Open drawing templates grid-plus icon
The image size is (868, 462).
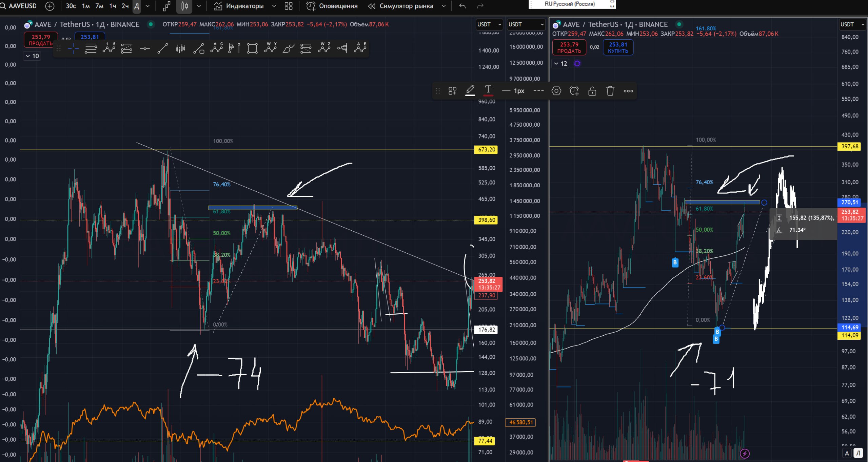click(452, 91)
